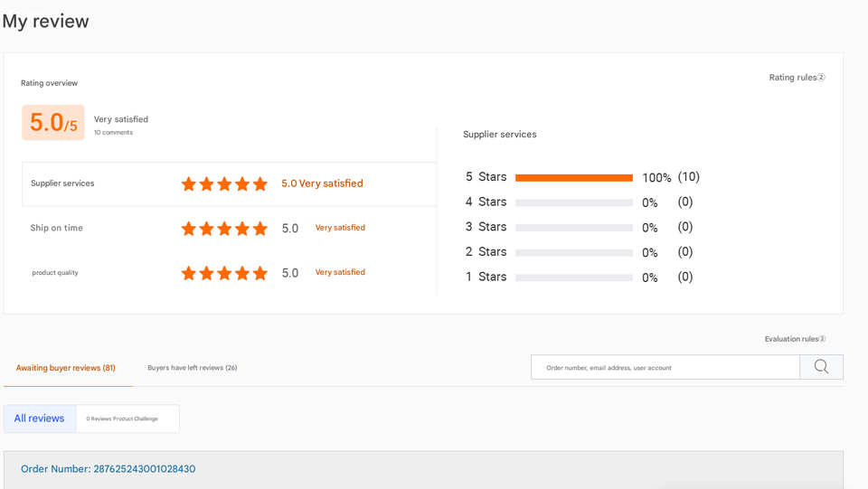This screenshot has height=489, width=868.
Task: Click third star in product quality row
Action: [x=224, y=273]
